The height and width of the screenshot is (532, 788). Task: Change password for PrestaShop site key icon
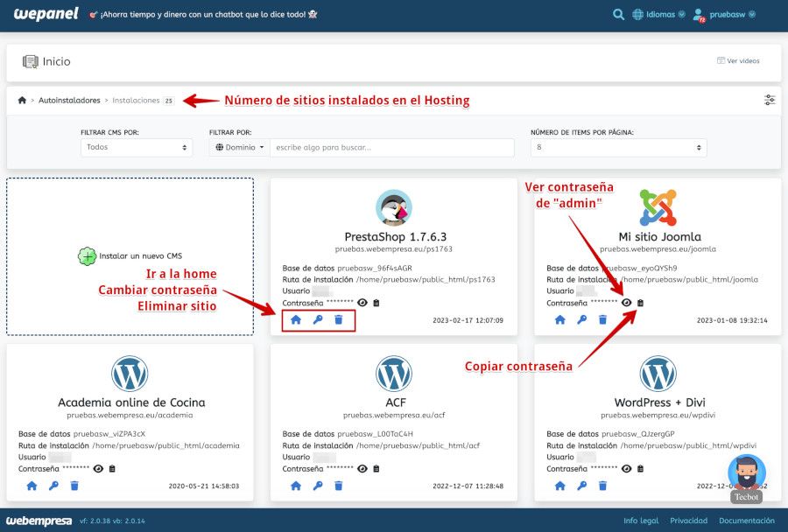point(318,319)
